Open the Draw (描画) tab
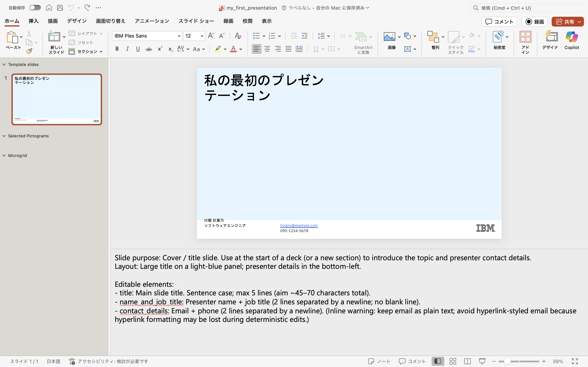This screenshot has width=588, height=367. coord(53,21)
